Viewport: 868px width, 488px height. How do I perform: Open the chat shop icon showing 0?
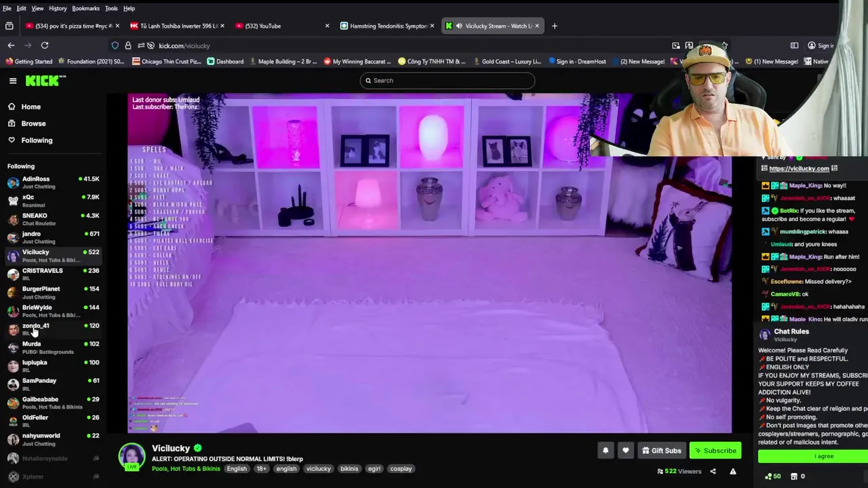pos(797,476)
